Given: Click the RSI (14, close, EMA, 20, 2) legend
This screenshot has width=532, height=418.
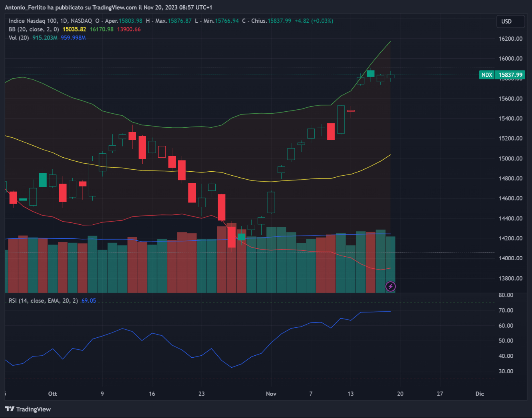Looking at the screenshot, I should coord(43,301).
